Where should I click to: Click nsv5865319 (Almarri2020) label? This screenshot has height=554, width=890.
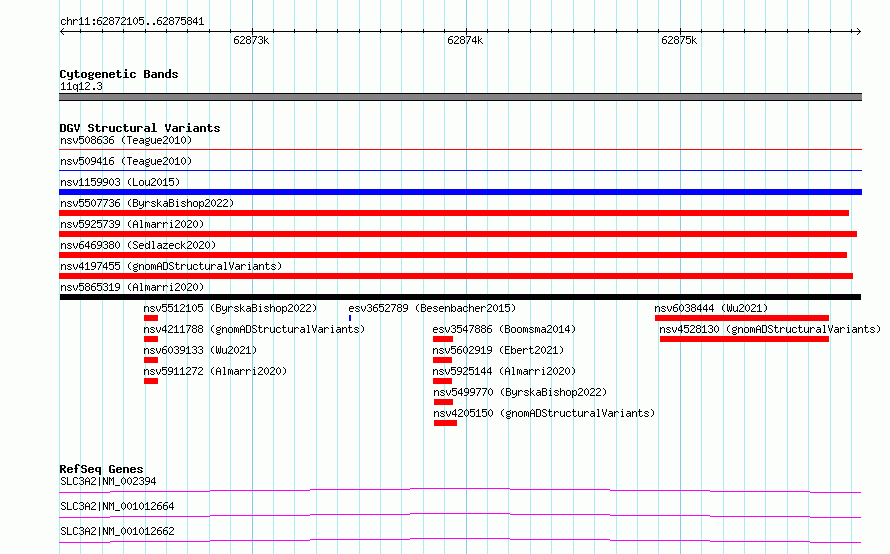pos(132,287)
